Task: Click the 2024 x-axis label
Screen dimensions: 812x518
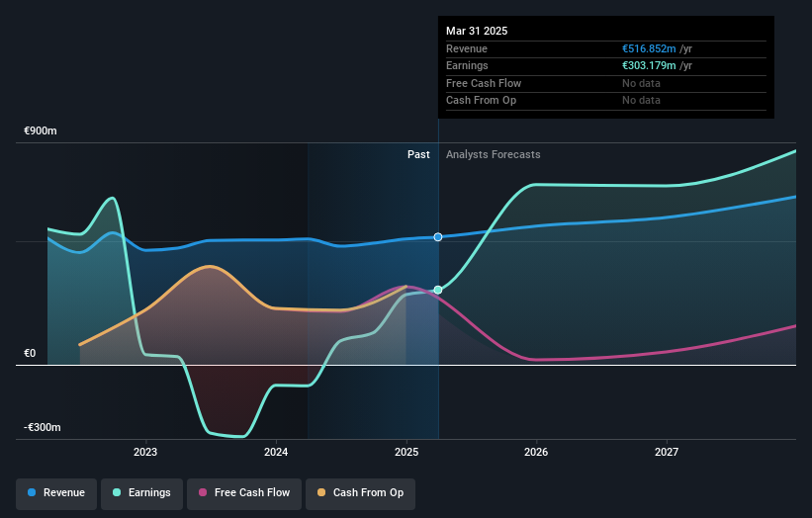Action: point(276,453)
